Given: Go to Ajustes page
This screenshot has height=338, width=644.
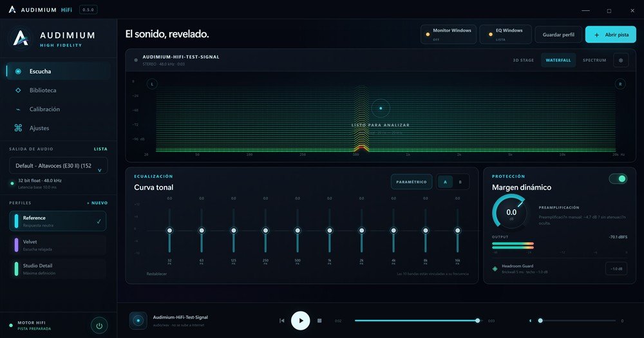Looking at the screenshot, I should pyautogui.click(x=59, y=128).
